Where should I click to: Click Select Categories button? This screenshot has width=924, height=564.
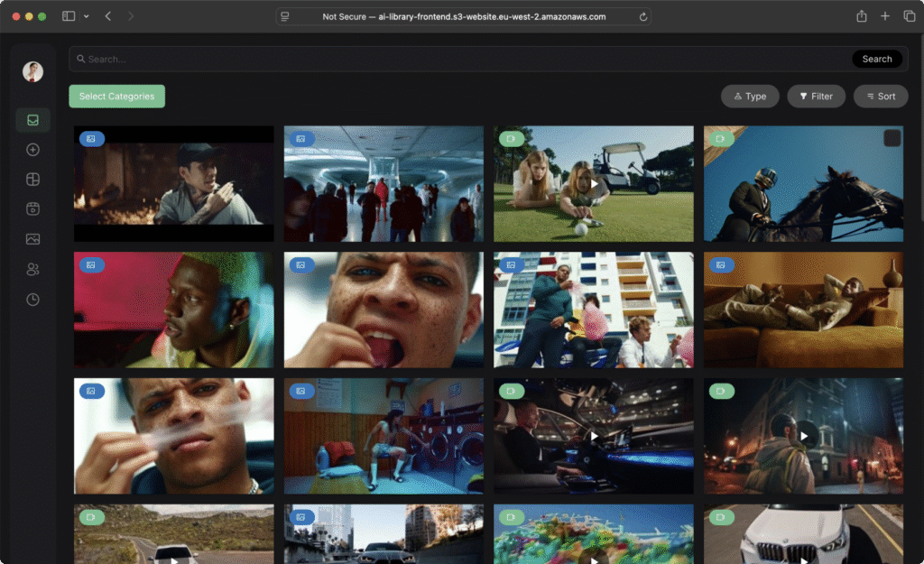click(x=116, y=96)
